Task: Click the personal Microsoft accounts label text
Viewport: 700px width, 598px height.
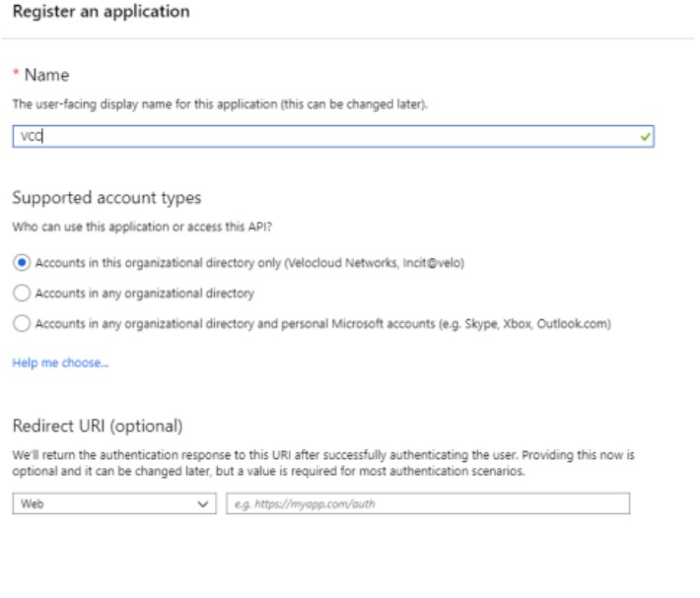Action: pyautogui.click(x=322, y=323)
